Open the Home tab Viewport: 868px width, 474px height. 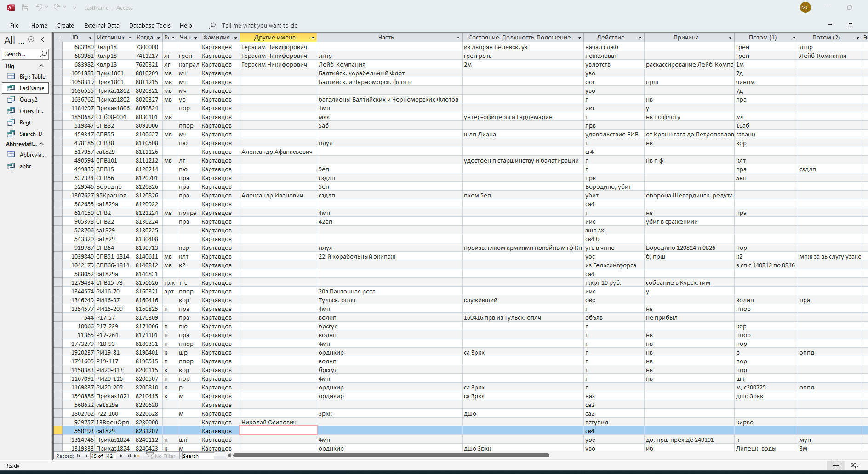tap(39, 26)
